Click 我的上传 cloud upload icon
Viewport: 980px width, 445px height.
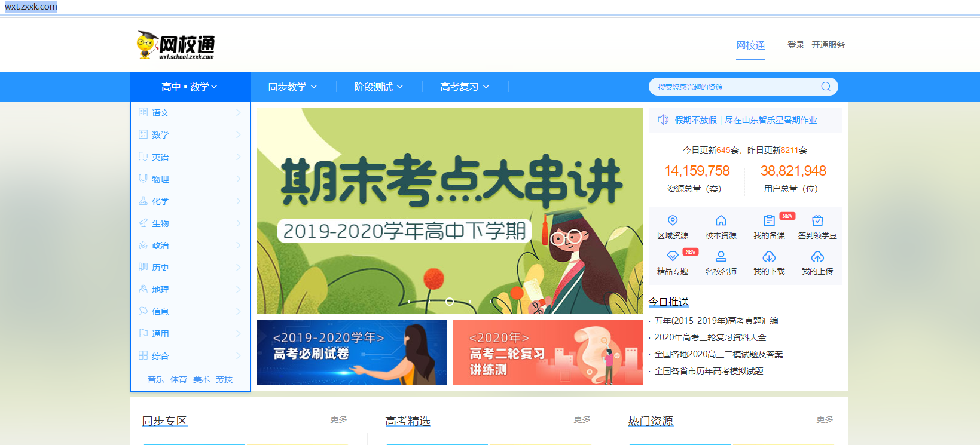click(817, 256)
